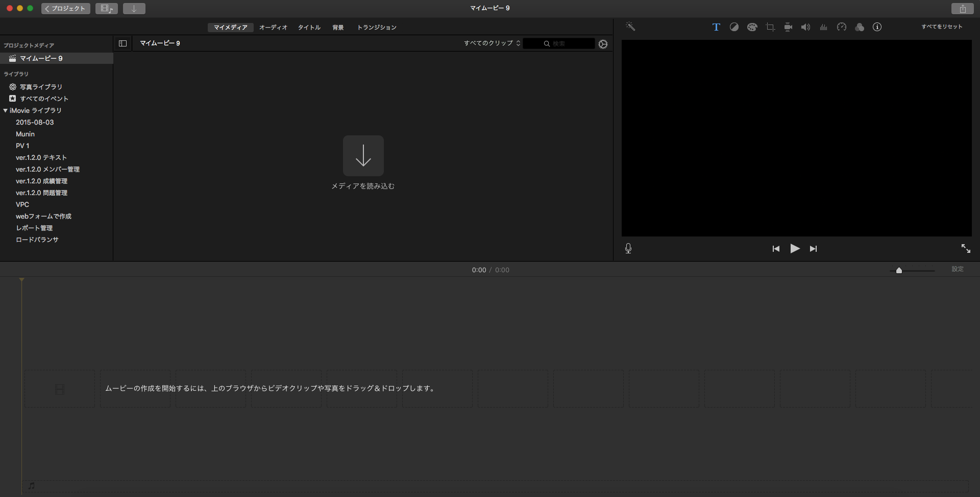Switch to the オーディオ tab
980x497 pixels.
coord(273,28)
